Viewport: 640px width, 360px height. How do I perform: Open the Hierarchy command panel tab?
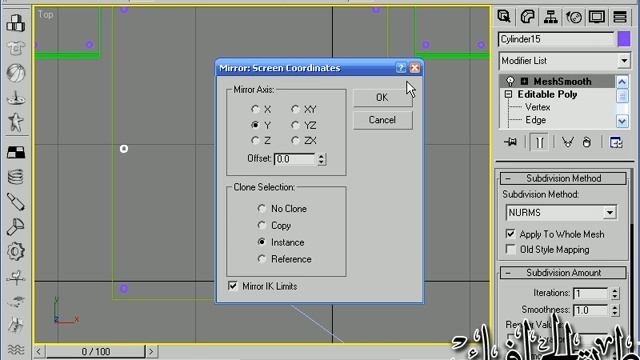pos(551,17)
